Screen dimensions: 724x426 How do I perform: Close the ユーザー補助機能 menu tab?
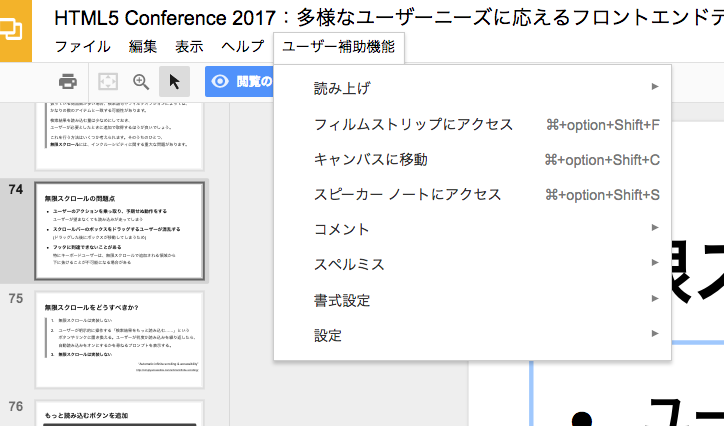(338, 47)
